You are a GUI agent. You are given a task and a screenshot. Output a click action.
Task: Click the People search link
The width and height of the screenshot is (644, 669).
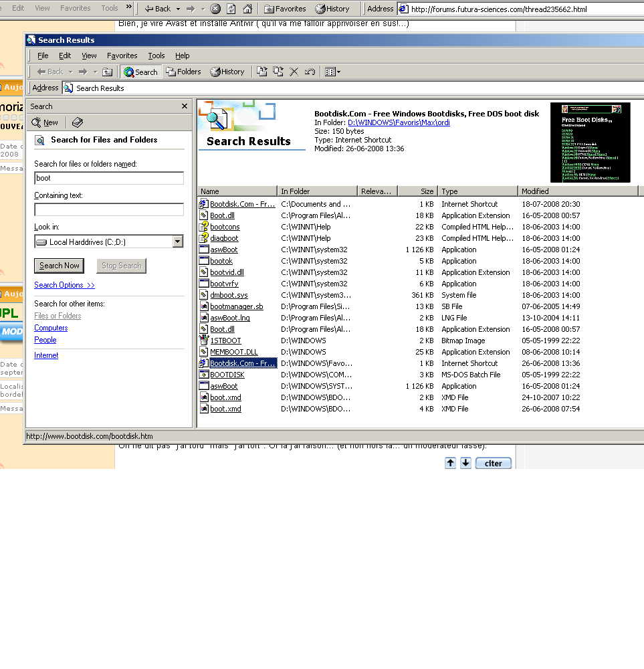click(x=45, y=340)
